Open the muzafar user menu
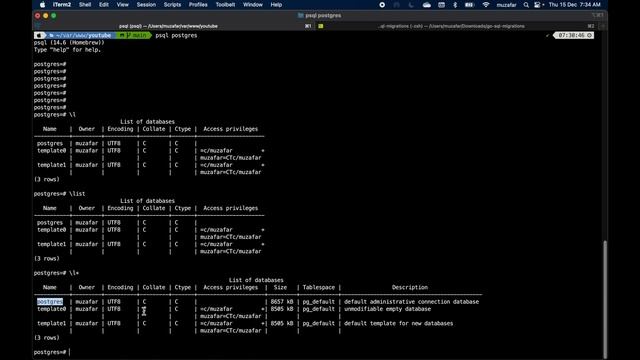 [507, 5]
